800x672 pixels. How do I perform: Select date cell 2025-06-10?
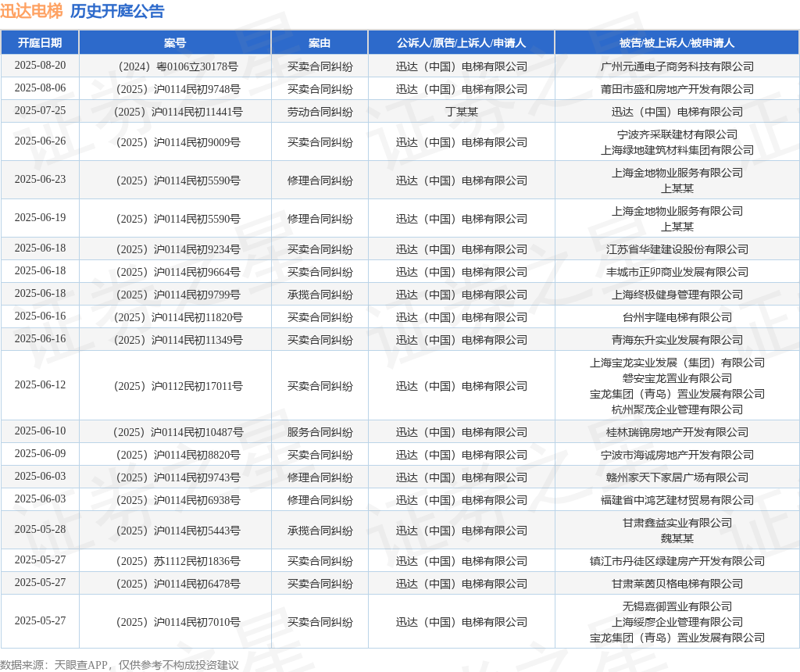click(40, 431)
